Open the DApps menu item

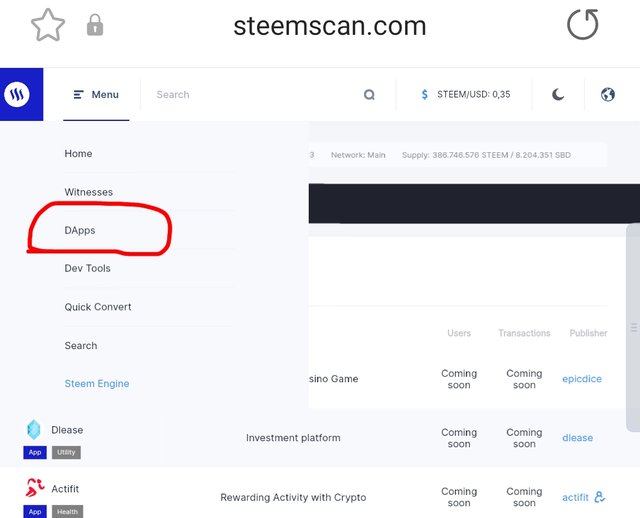(x=80, y=230)
